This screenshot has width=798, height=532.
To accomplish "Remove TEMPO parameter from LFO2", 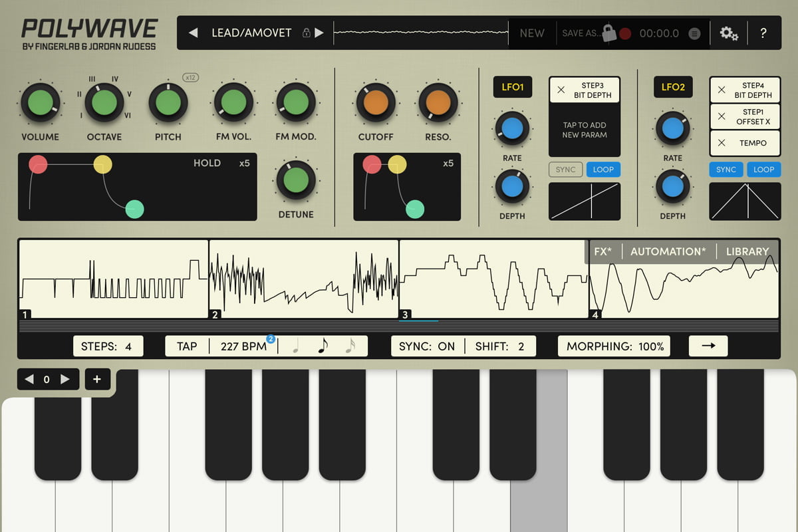I will pyautogui.click(x=722, y=143).
